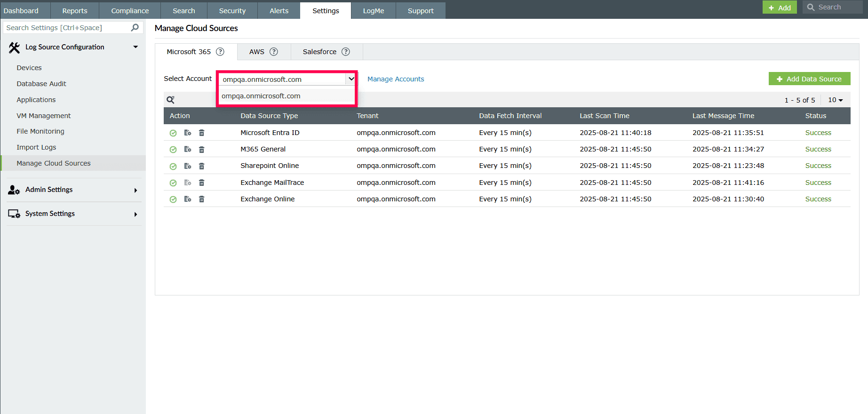The width and height of the screenshot is (868, 414).
Task: Open File Monitoring in the sidebar
Action: [40, 131]
